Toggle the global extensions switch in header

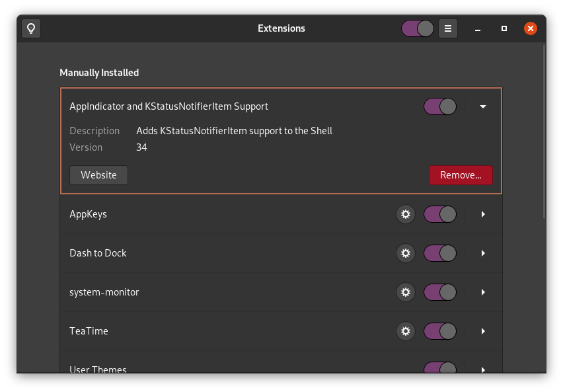417,28
